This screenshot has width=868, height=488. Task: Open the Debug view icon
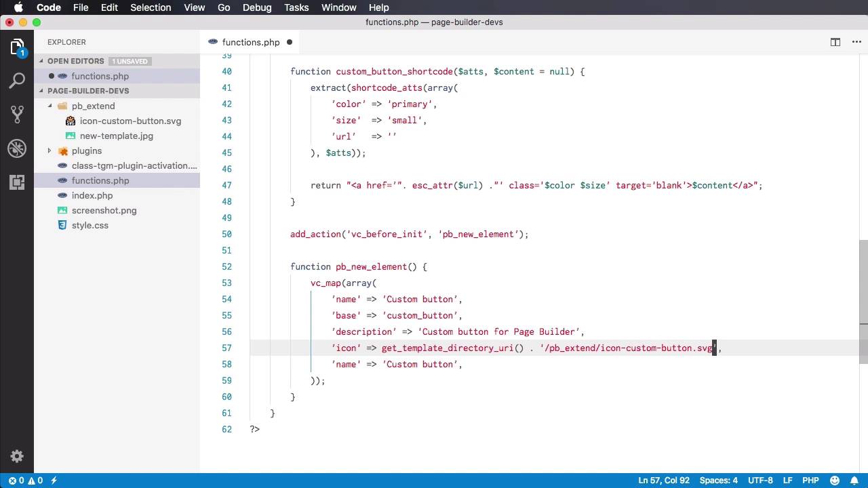tap(17, 148)
